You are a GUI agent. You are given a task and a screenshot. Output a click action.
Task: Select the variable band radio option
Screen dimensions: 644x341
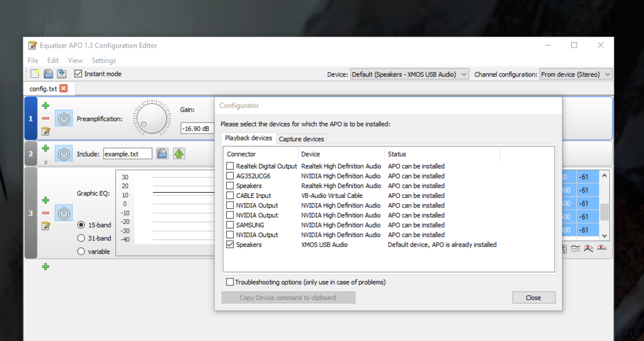point(81,251)
